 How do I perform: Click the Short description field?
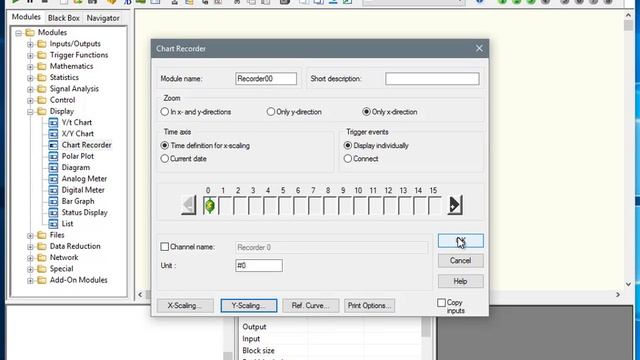(x=432, y=79)
